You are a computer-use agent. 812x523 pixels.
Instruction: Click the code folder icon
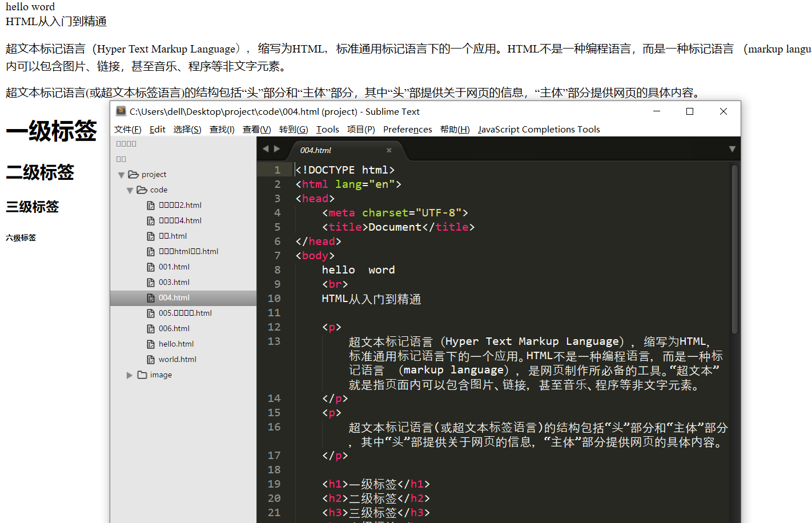pyautogui.click(x=142, y=190)
